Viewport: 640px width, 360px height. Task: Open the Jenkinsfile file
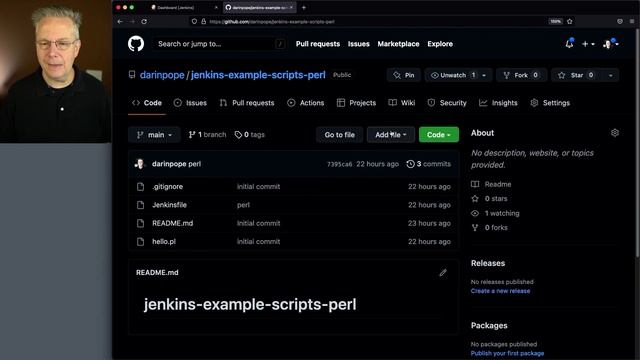pos(169,205)
